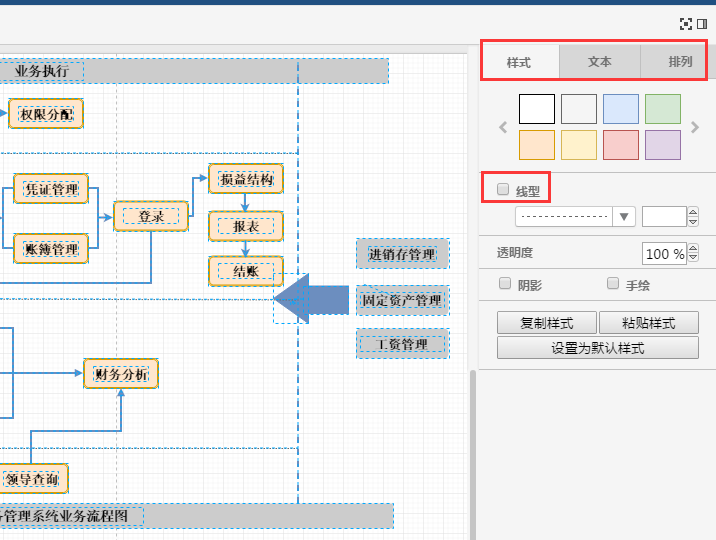
Task: Select the 财务分析 node
Action: [x=121, y=374]
